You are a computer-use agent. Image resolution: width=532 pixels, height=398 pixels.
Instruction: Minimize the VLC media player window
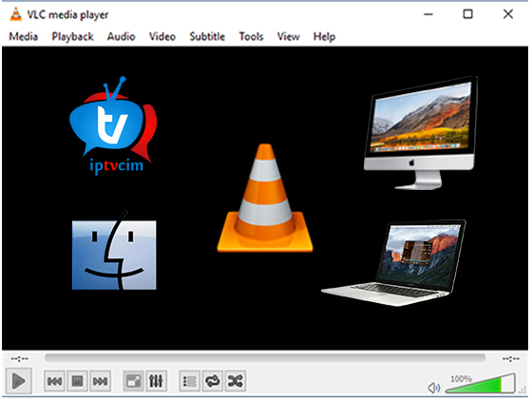click(428, 14)
